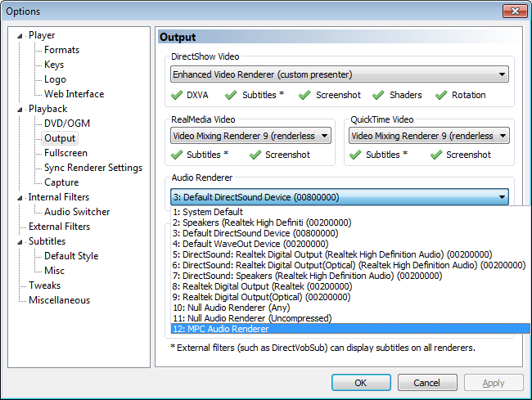Choose 12: MPC Audio Renderer
532x400 pixels.
point(350,329)
